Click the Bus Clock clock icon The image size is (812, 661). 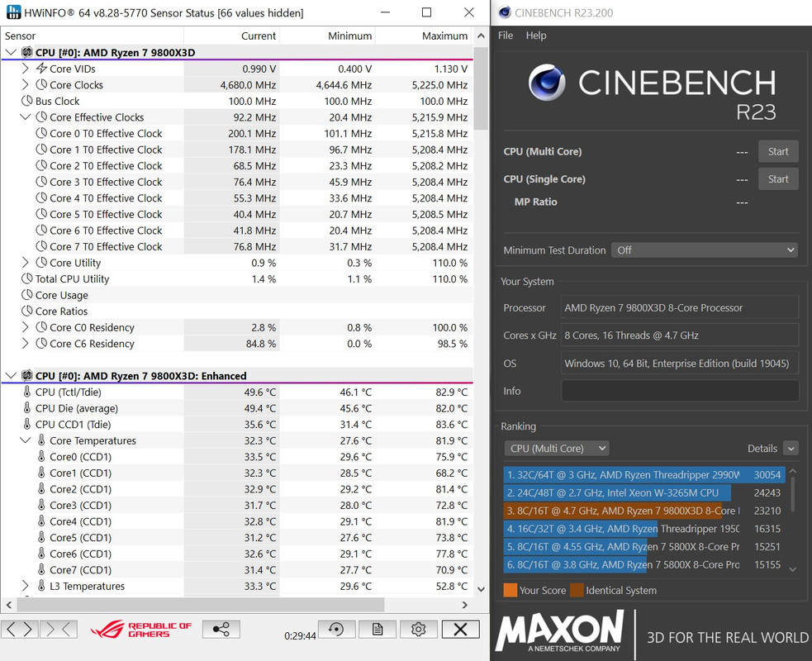click(x=27, y=101)
